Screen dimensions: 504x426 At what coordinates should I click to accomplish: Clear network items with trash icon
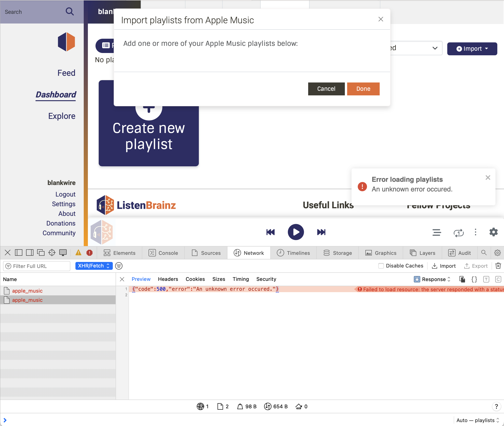[498, 266]
